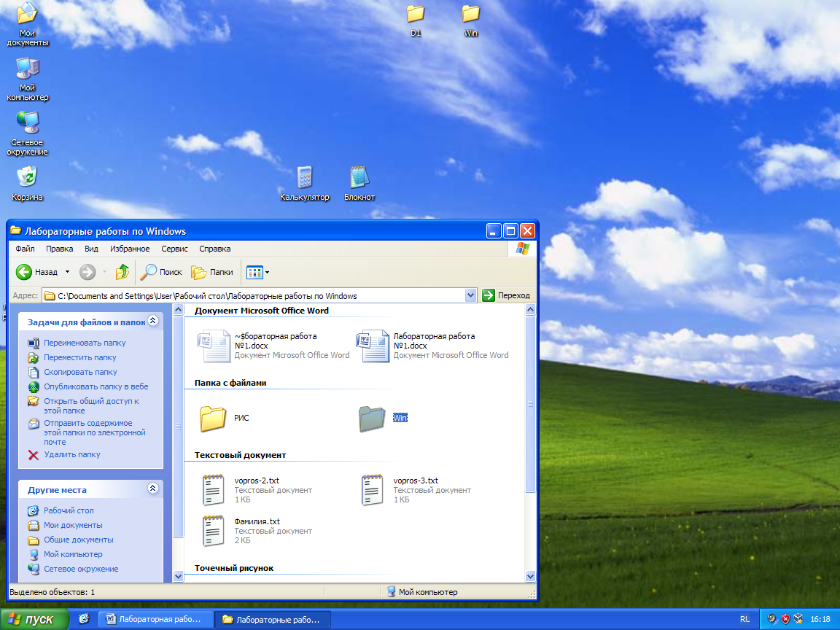Select Корзина recycle bin icon
This screenshot has width=840, height=630.
(x=27, y=183)
